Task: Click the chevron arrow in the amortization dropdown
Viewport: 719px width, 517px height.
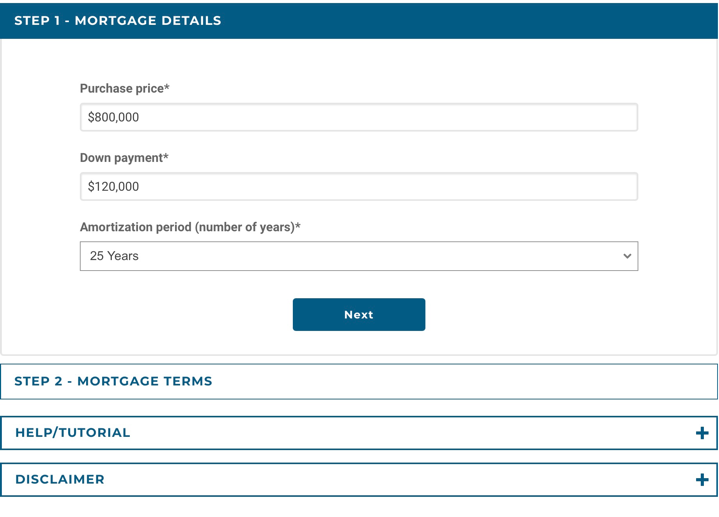Action: click(x=627, y=256)
